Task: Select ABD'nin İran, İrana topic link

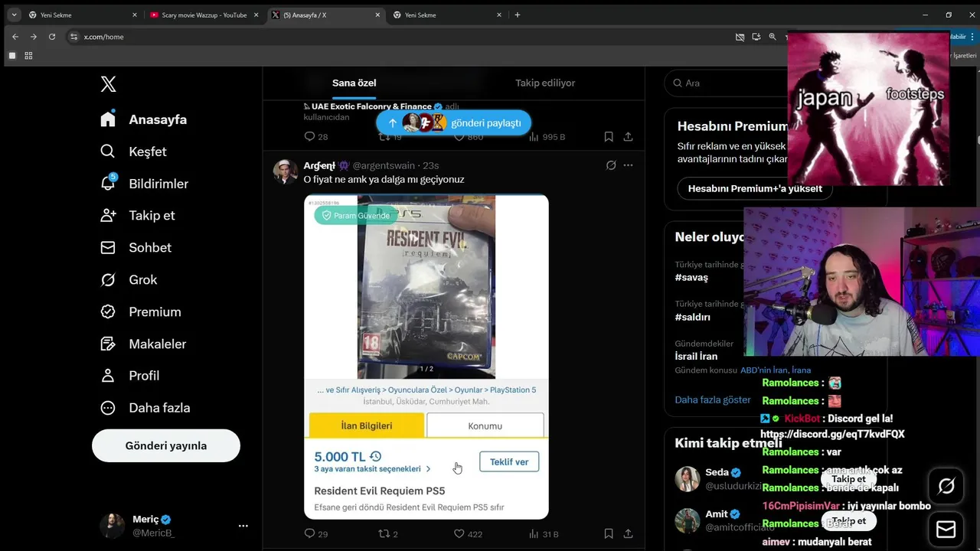Action: (x=776, y=370)
